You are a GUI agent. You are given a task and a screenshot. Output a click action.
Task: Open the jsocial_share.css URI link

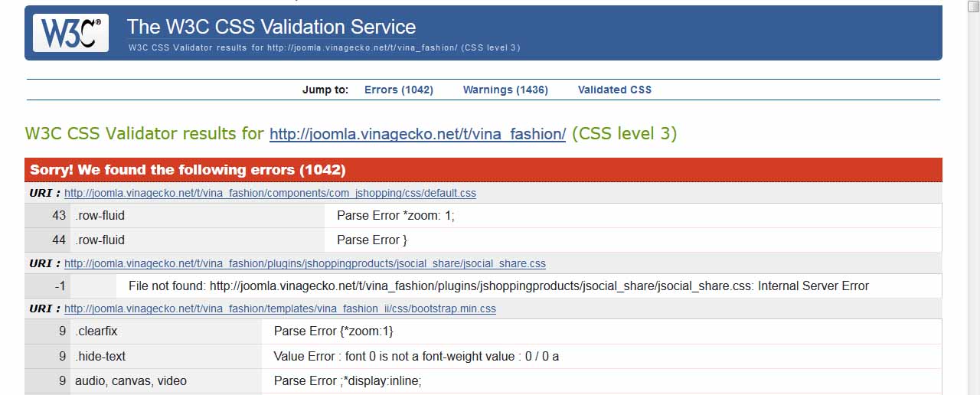305,263
